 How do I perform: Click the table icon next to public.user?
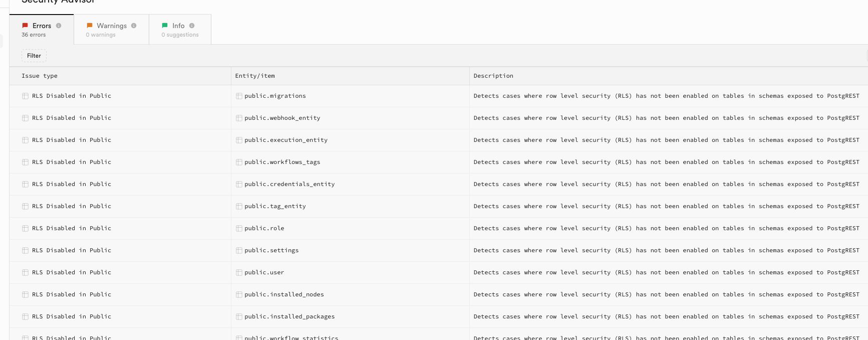tap(239, 273)
